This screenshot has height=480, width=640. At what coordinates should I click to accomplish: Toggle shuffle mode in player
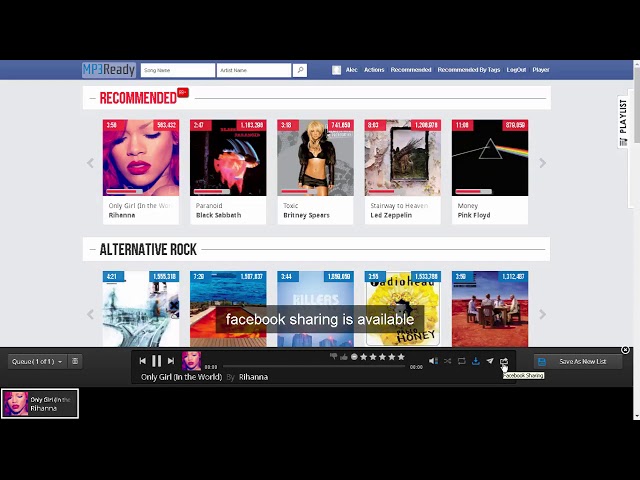coord(447,361)
